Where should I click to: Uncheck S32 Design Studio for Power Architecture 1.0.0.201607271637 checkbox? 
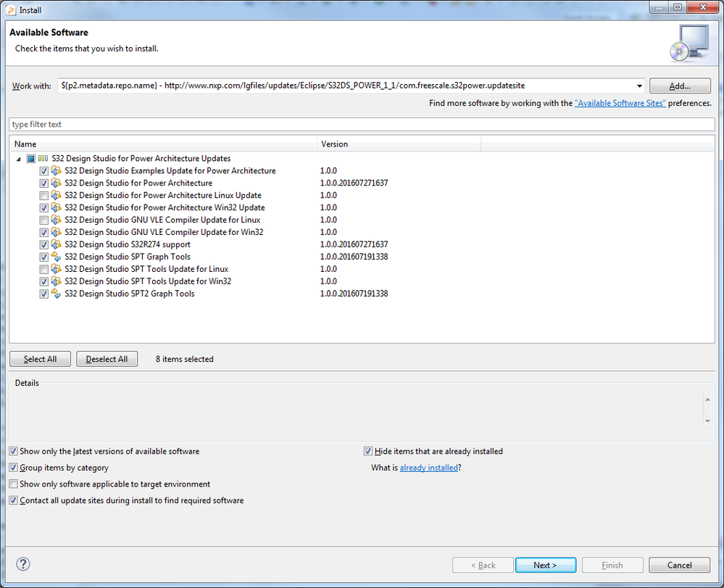tap(44, 183)
